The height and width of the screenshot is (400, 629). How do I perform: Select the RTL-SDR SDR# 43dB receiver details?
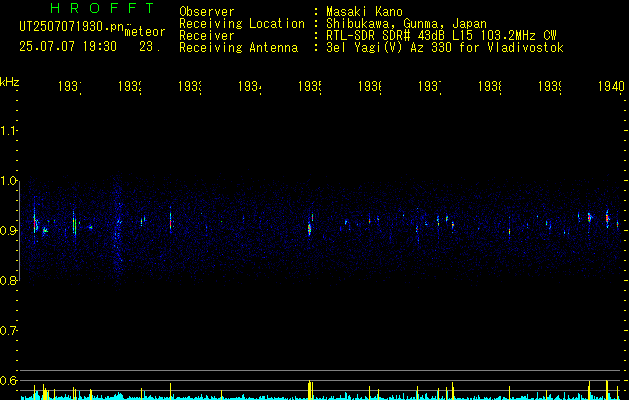tap(441, 36)
